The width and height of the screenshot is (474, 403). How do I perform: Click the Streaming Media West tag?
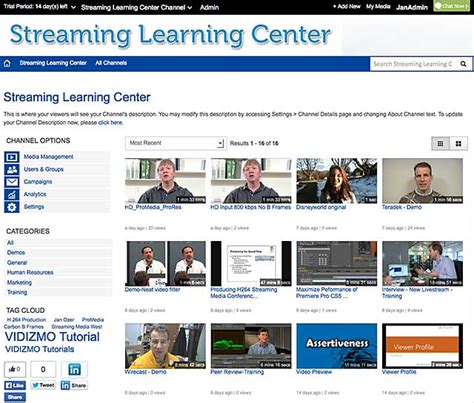pyautogui.click(x=77, y=327)
